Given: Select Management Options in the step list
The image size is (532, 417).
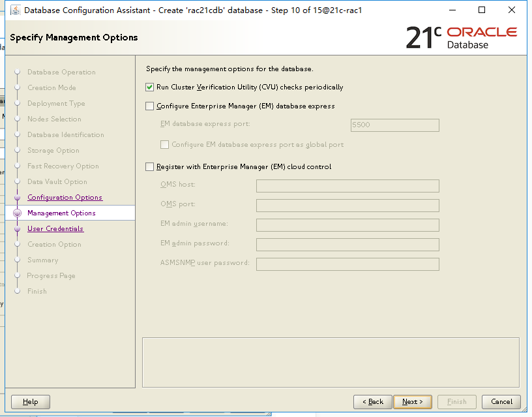Looking at the screenshot, I should [x=61, y=213].
